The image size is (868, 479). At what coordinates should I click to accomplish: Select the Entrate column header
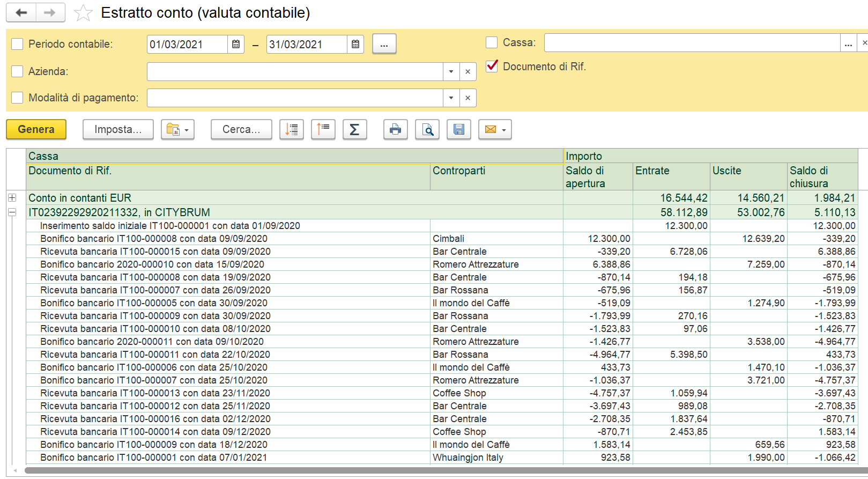point(671,176)
